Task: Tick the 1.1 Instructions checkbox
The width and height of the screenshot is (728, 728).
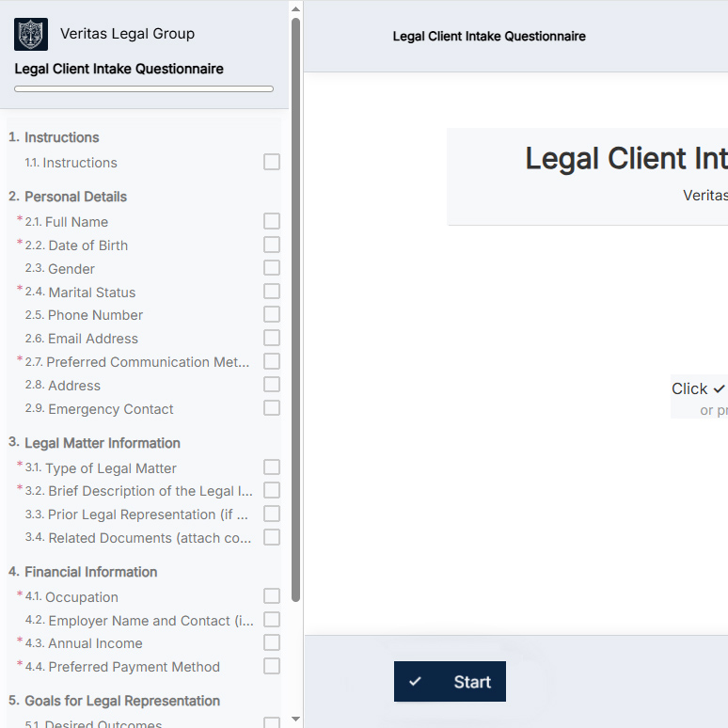Action: pos(272,162)
